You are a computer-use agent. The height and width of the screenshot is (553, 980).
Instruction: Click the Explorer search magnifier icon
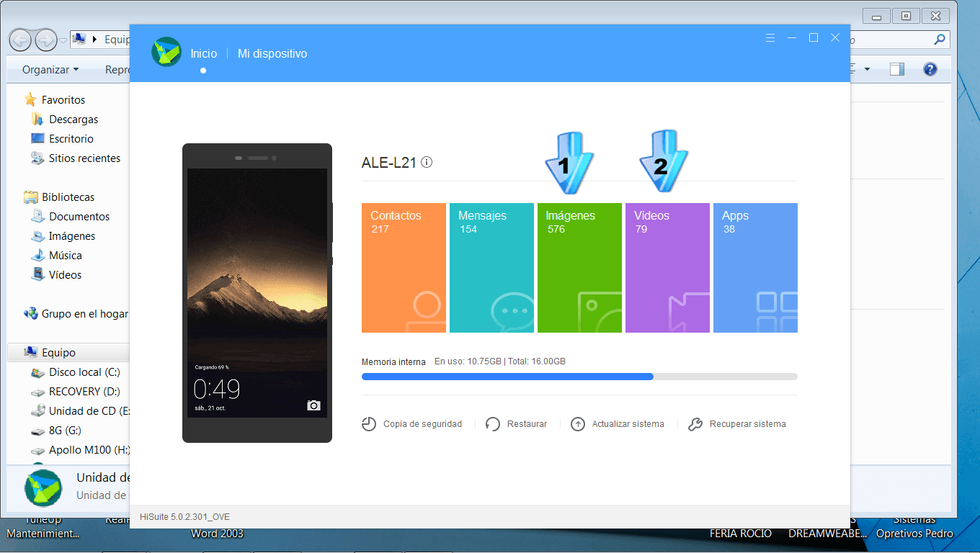click(x=939, y=40)
